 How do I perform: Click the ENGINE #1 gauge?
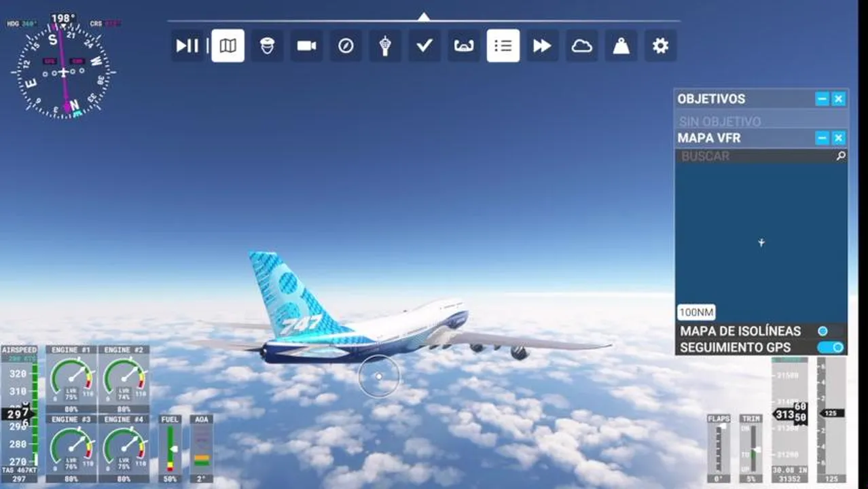pos(71,379)
